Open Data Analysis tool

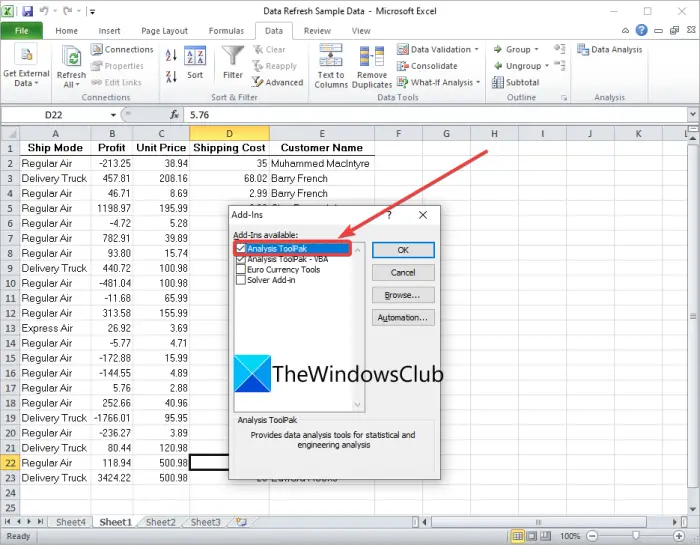[609, 50]
